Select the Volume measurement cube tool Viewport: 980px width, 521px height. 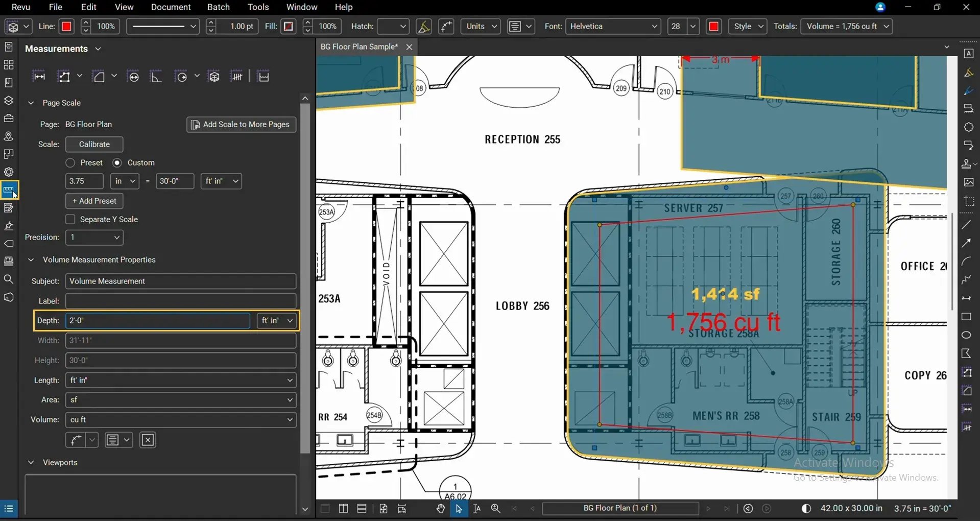214,77
